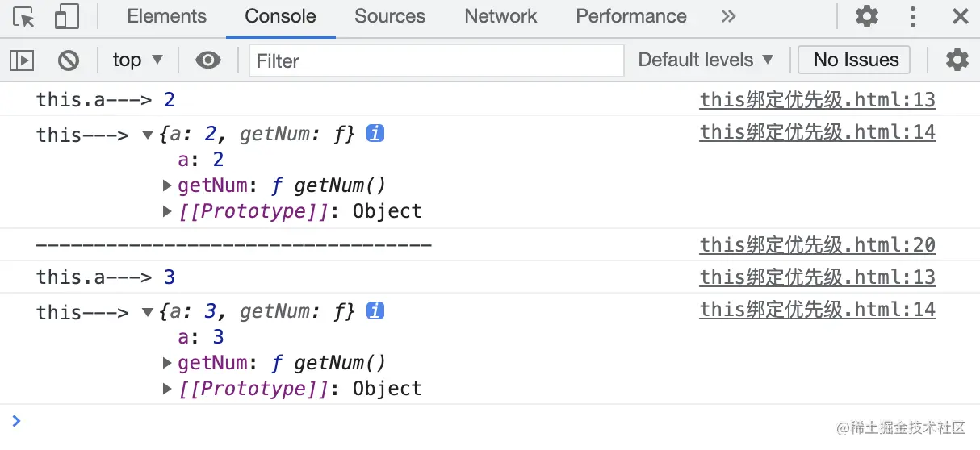Activate the inspect element picker icon
This screenshot has width=980, height=450.
[23, 17]
